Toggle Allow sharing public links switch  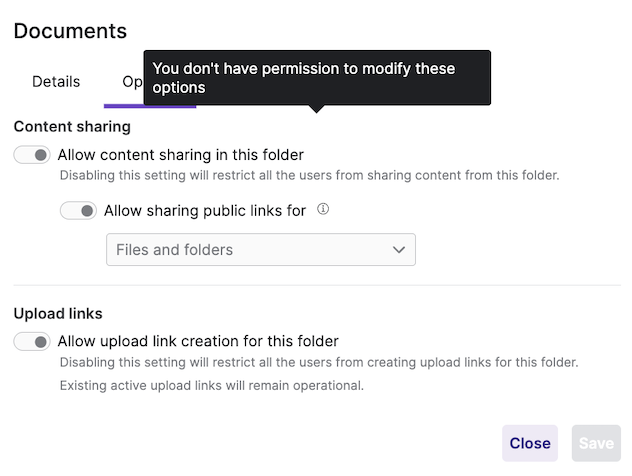pyautogui.click(x=78, y=211)
